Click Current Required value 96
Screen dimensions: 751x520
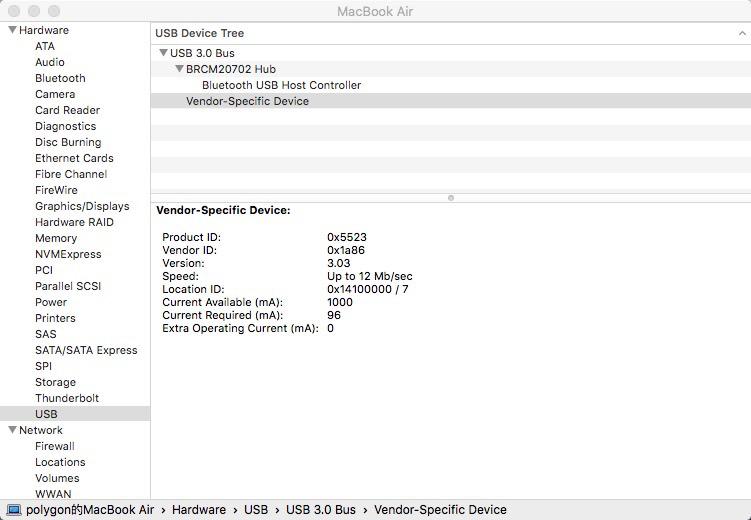tap(334, 315)
